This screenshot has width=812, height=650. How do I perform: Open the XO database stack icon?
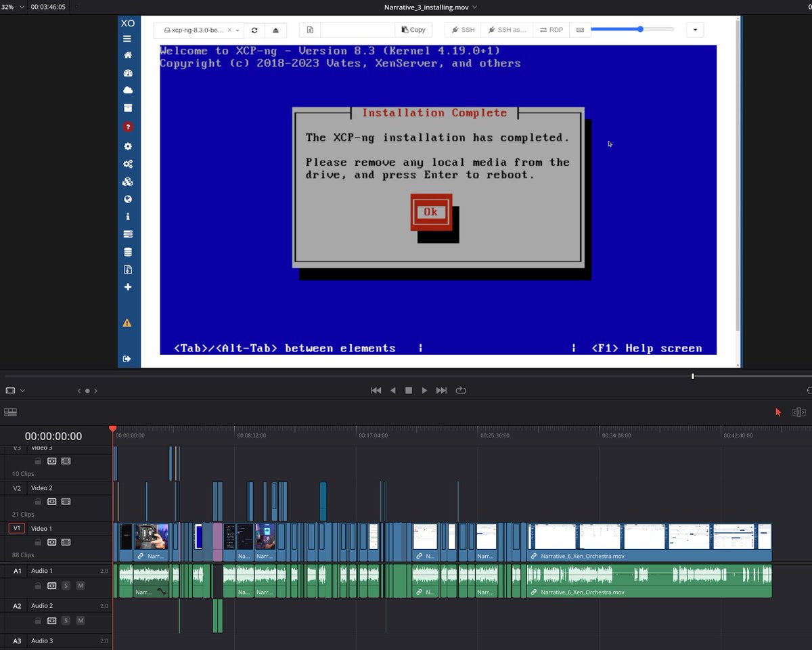click(128, 252)
